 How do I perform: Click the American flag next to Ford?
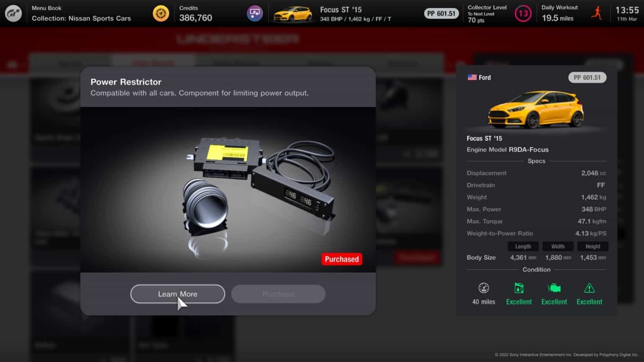472,77
